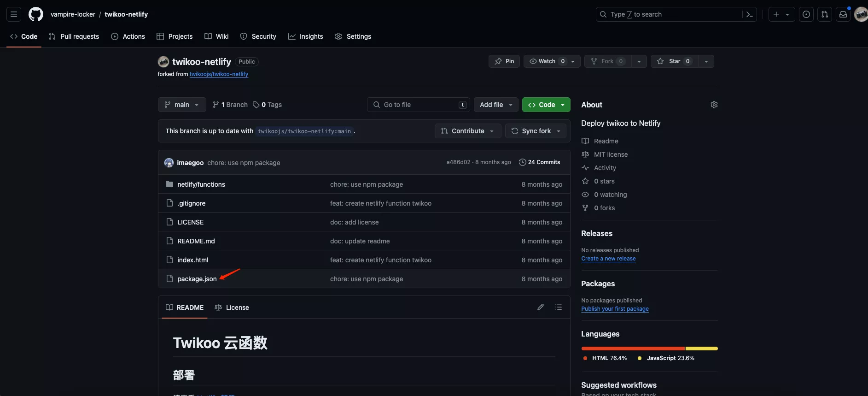This screenshot has width=868, height=396.
Task: Open pull requests icon in header
Action: [x=825, y=14]
